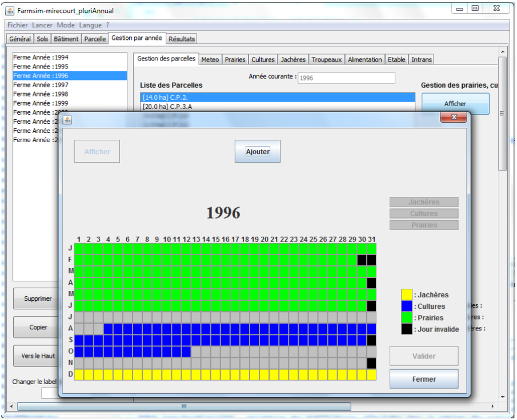Click the vertical scrollbar down arrow

coord(503,397)
